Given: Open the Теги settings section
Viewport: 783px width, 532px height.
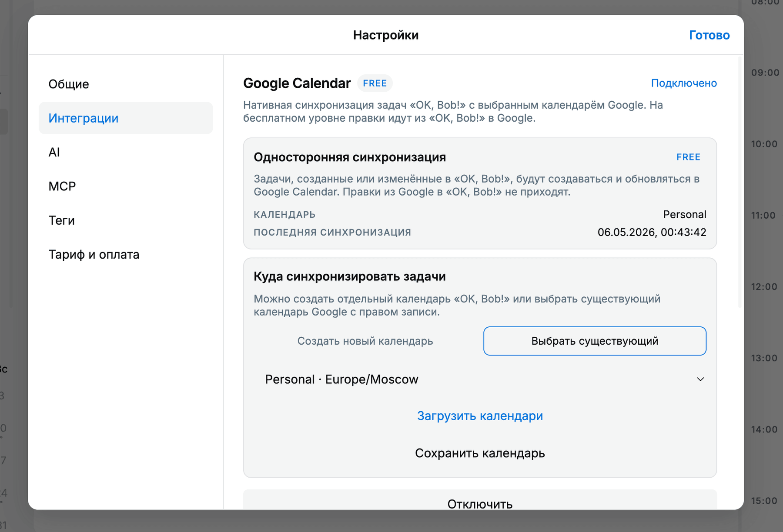Looking at the screenshot, I should (126, 220).
